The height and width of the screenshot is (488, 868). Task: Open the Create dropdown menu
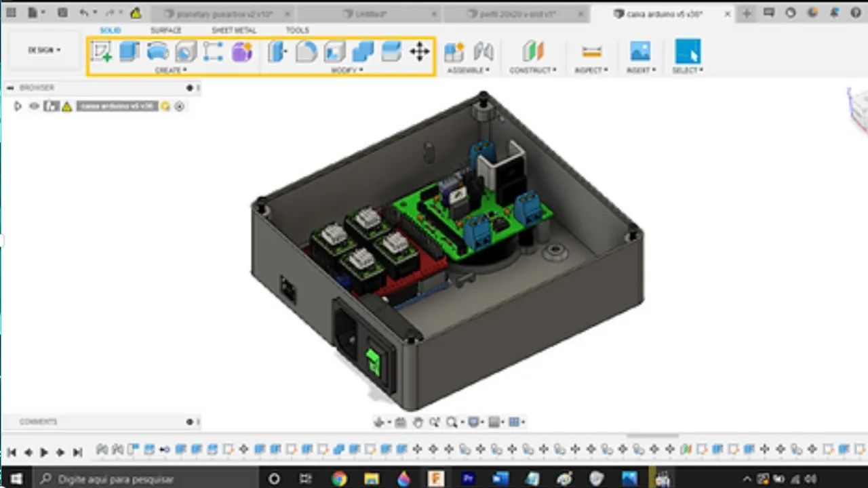[x=170, y=70]
